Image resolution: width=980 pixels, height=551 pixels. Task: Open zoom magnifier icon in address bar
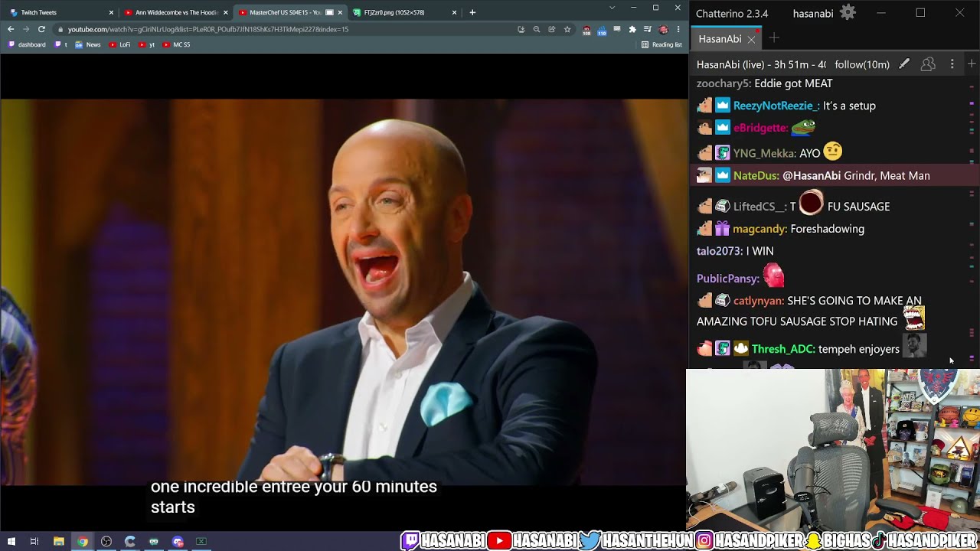(x=537, y=29)
